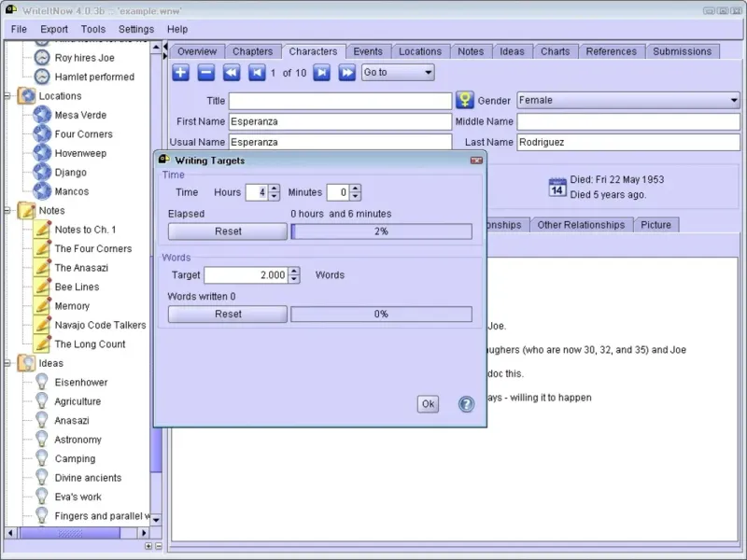Open the Mesa Verde location

pyautogui.click(x=80, y=115)
